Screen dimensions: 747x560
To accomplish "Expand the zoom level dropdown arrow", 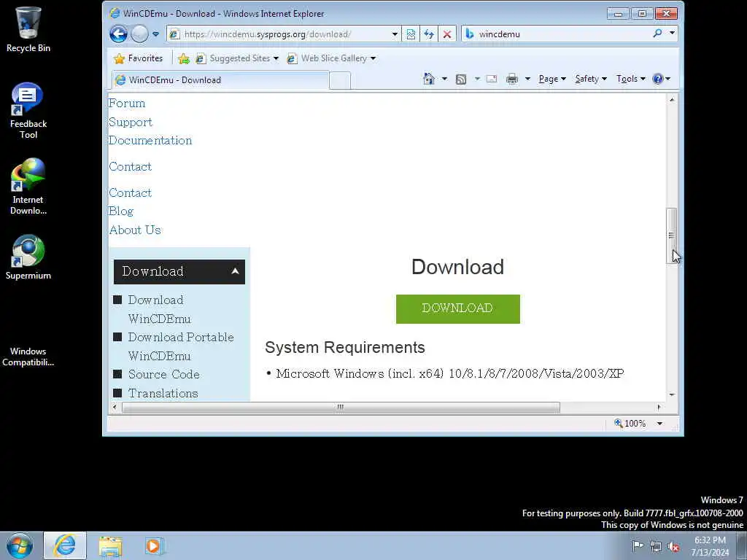I will [659, 424].
